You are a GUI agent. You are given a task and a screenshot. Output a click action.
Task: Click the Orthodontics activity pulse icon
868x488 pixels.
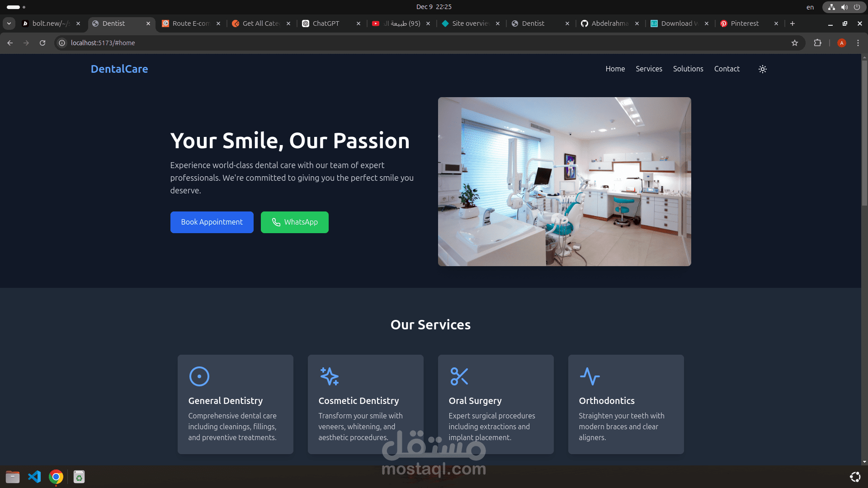click(x=590, y=376)
